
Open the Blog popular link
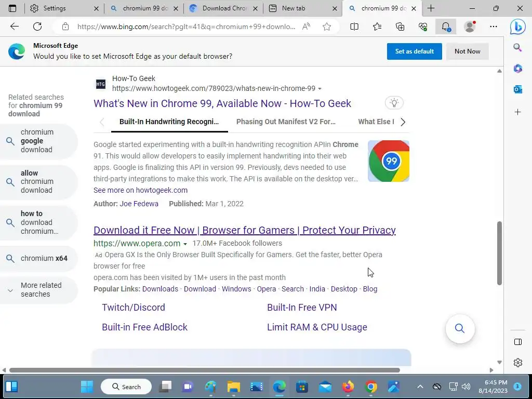coord(370,289)
